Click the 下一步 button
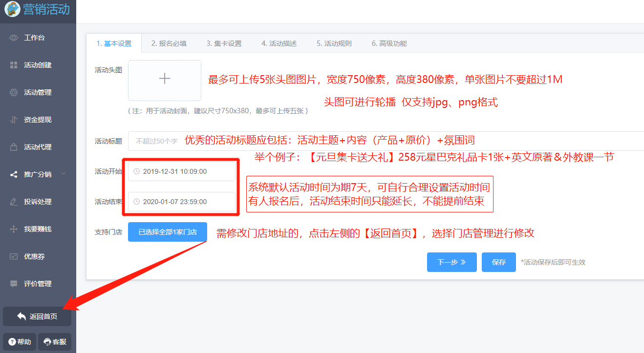The image size is (644, 353). coord(451,262)
